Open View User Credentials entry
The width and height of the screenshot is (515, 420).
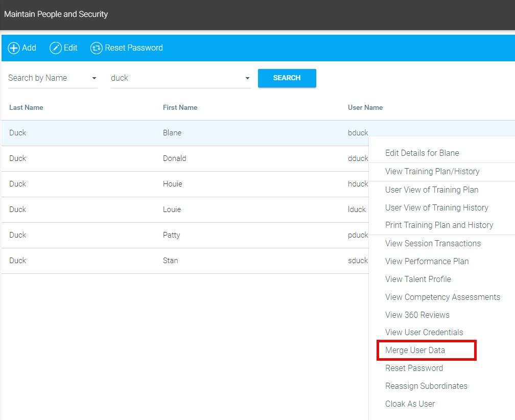[424, 332]
